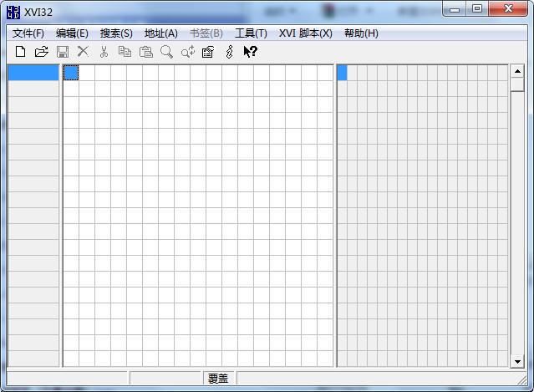The height and width of the screenshot is (392, 534).
Task: Click the 覆盖 overwrite status indicator
Action: (x=218, y=379)
